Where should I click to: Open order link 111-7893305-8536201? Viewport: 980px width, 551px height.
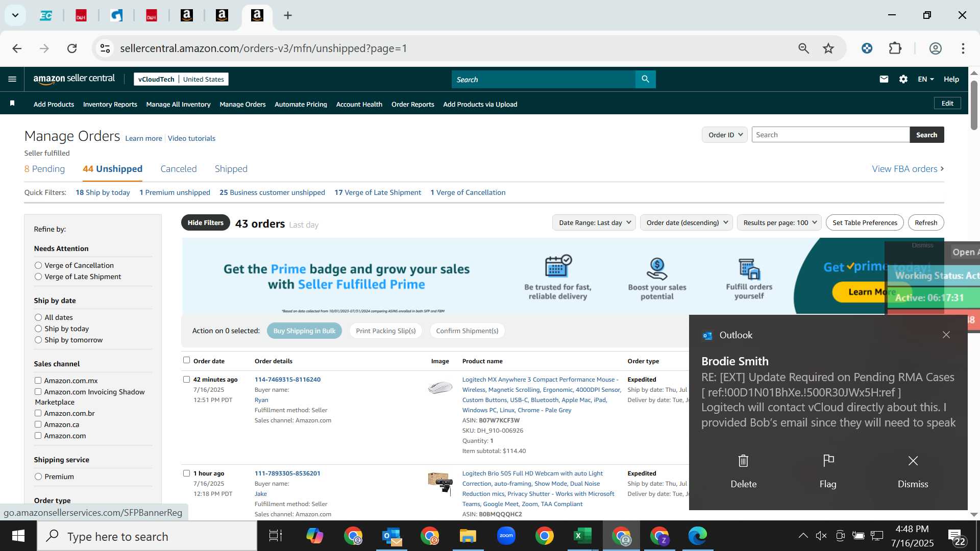tap(287, 473)
